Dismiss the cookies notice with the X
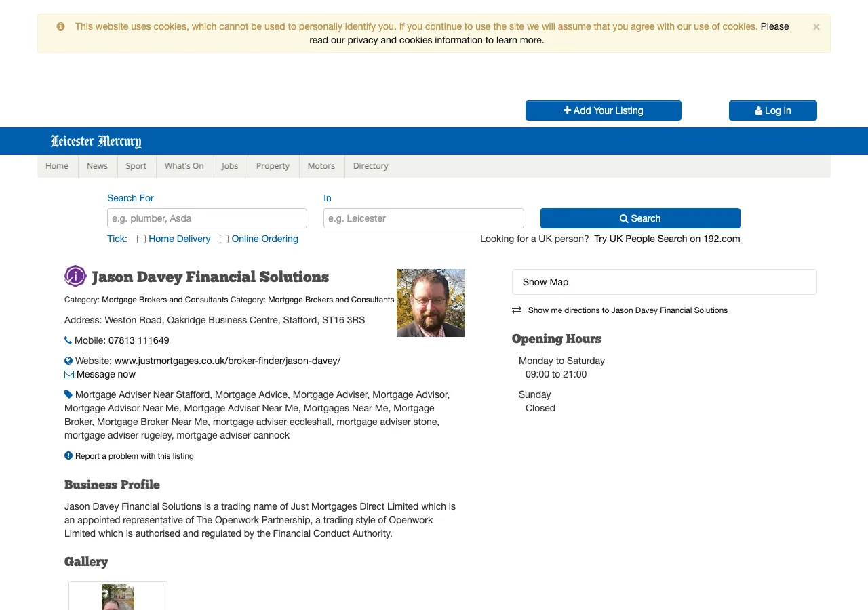Image resolution: width=868 pixels, height=610 pixels. pyautogui.click(x=816, y=26)
